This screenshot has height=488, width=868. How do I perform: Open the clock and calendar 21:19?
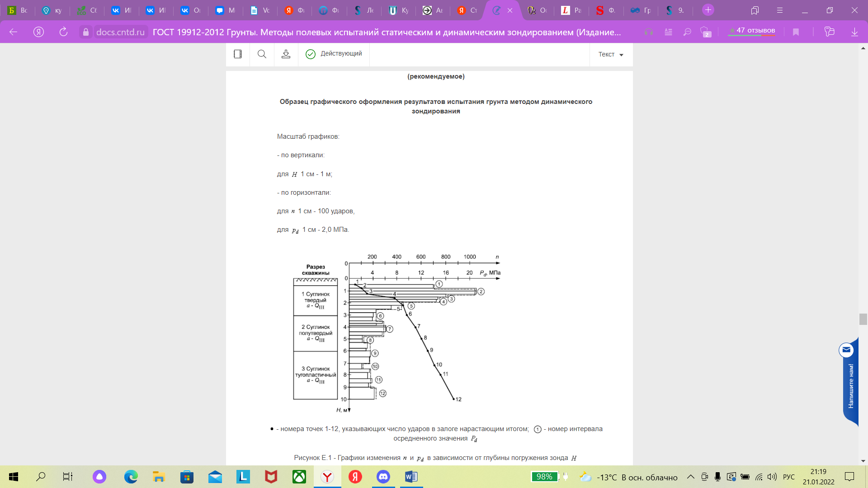pos(819,477)
